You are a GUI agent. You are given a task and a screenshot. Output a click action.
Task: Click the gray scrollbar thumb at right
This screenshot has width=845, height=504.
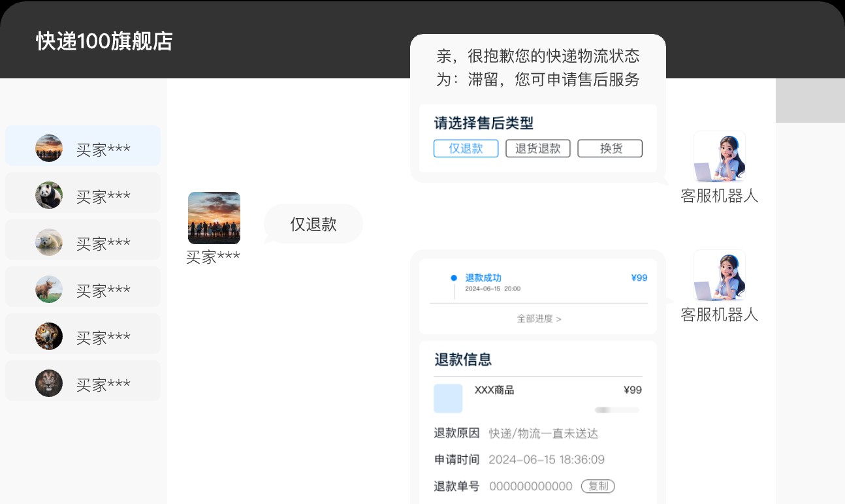[x=810, y=101]
